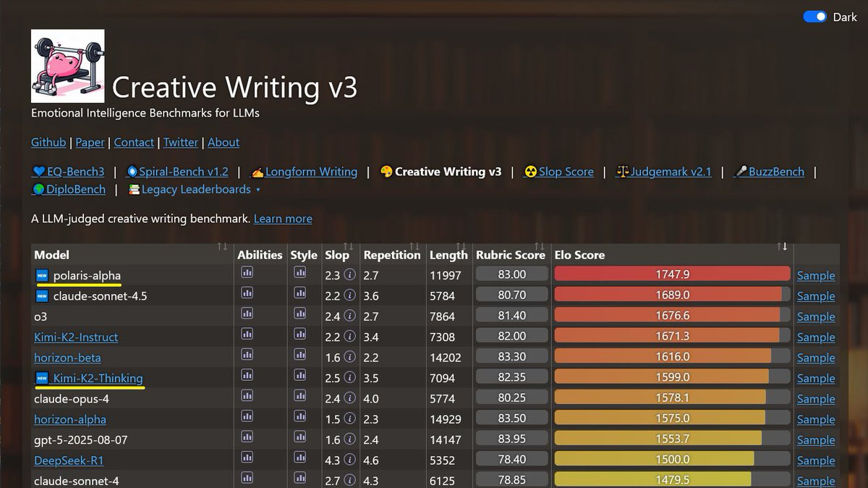This screenshot has height=488, width=868.
Task: Click the Learn more link
Action: pos(283,219)
